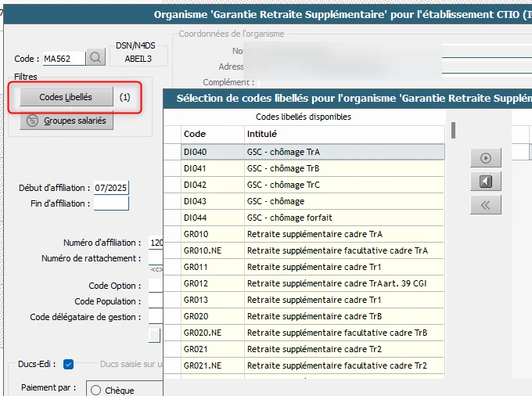Image resolution: width=532 pixels, height=396 pixels.
Task: Click the play-circle transfer button
Action: click(486, 158)
